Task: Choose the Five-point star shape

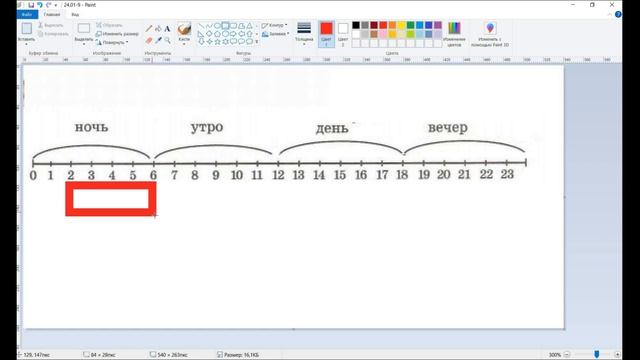Action: point(217,42)
